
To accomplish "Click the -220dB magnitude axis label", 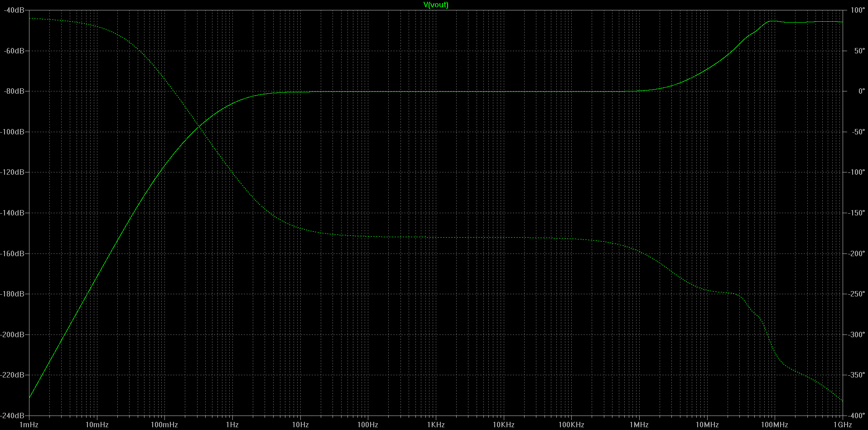I will 13,375.
